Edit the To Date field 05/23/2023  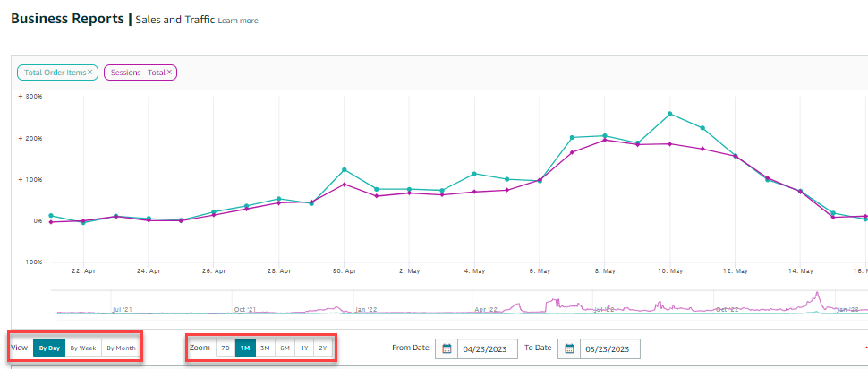610,349
